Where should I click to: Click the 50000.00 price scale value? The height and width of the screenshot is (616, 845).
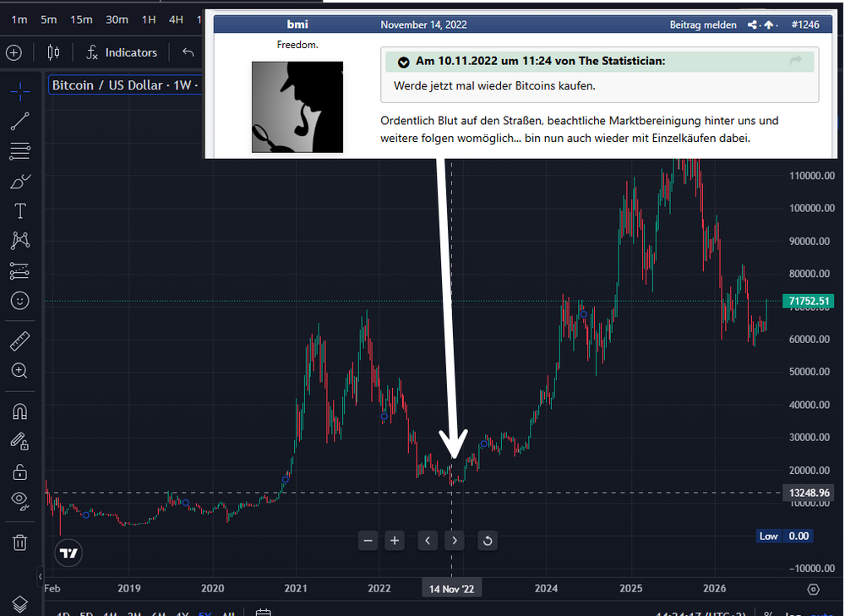click(810, 371)
